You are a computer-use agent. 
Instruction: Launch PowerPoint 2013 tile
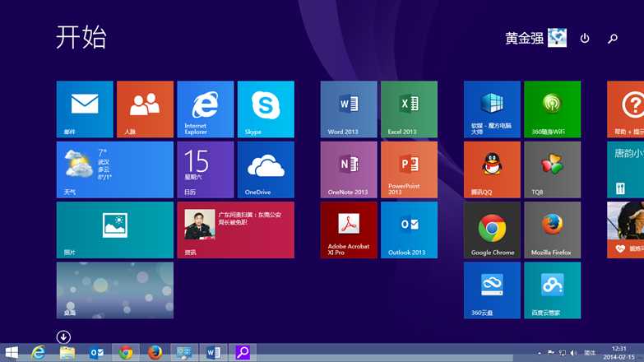click(409, 169)
